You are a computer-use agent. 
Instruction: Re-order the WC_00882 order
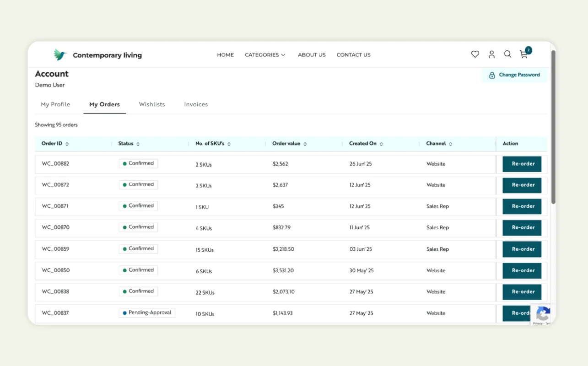522,163
